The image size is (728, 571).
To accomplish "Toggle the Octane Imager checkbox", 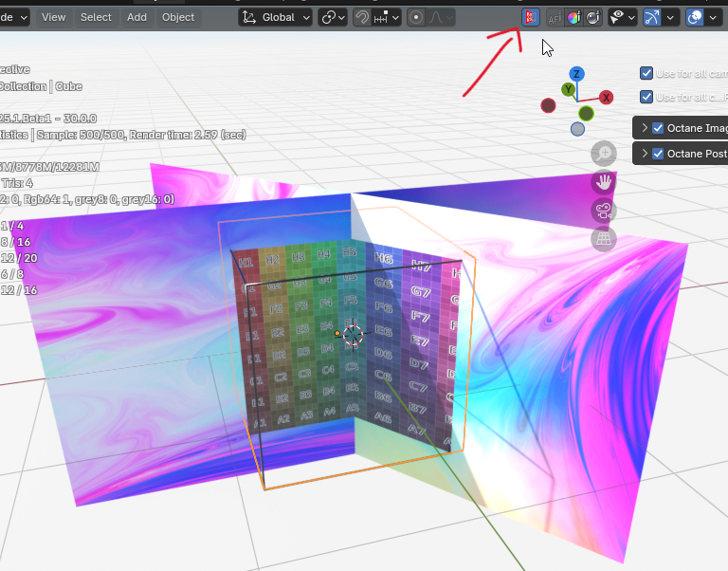I will tap(658, 128).
